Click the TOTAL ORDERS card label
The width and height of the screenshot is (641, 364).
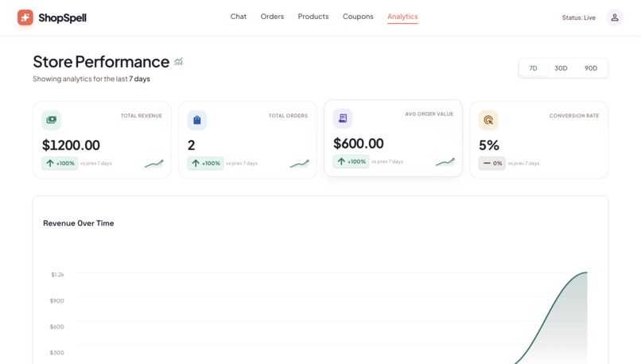[x=288, y=115]
